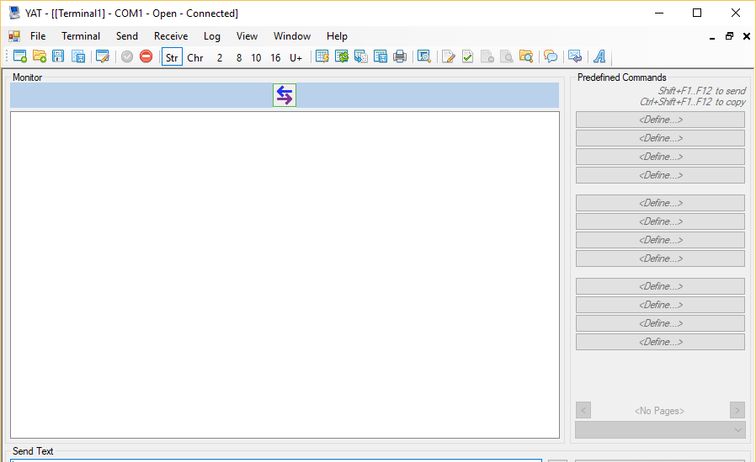Click next page arrow beside No Pages

click(x=737, y=410)
